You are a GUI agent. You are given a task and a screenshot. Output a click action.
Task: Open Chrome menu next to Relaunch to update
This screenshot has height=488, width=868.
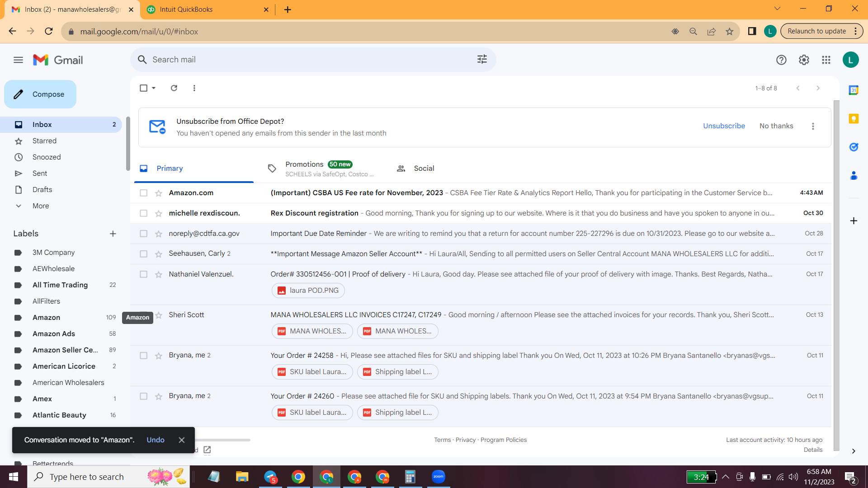[x=855, y=31]
